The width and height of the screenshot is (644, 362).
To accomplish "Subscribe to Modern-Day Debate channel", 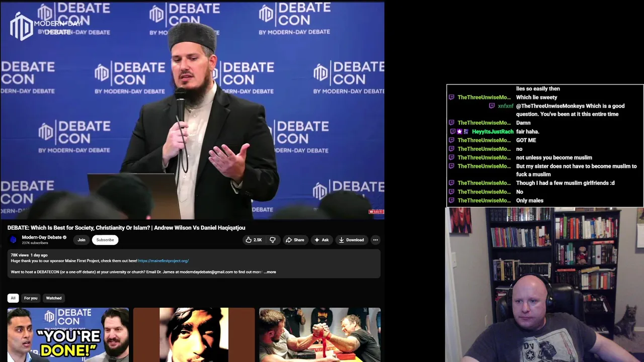I will coord(105,240).
